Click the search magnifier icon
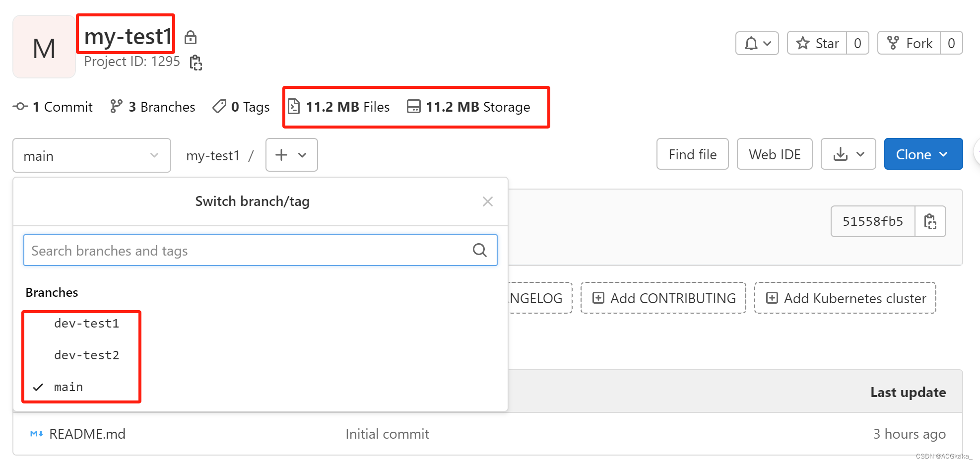 (x=480, y=250)
